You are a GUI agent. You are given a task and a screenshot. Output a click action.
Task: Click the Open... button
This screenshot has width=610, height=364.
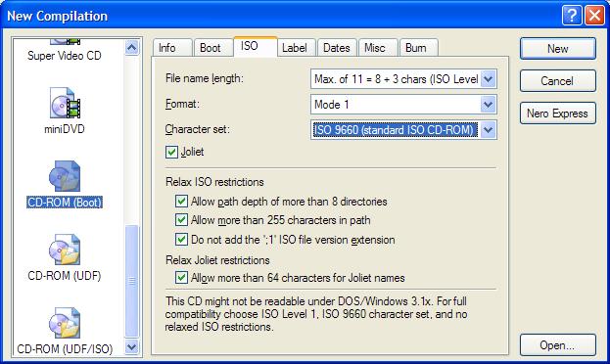(558, 345)
